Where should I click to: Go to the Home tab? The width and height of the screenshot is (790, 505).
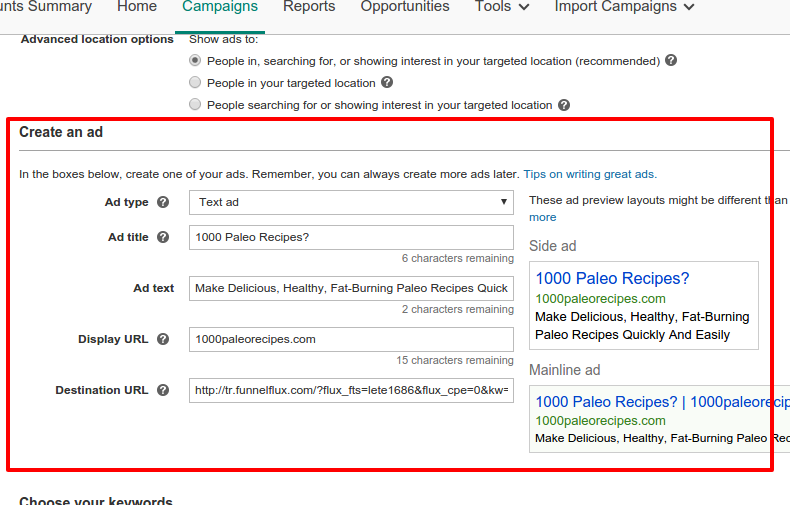137,7
